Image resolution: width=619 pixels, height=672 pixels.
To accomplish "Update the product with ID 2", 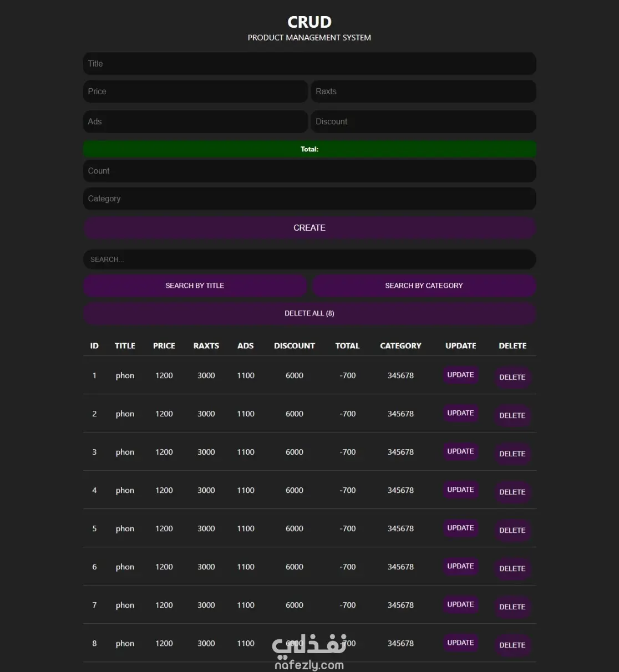I will coord(460,413).
